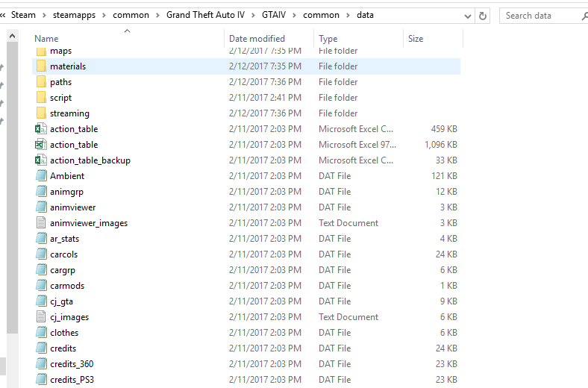The height and width of the screenshot is (388, 588).
Task: Click the 121 KB size of Ambient
Action: click(x=445, y=176)
